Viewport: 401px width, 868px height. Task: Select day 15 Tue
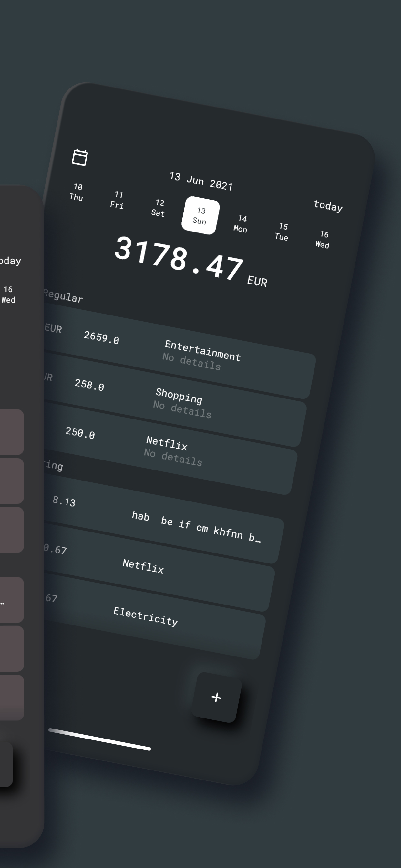point(282,232)
